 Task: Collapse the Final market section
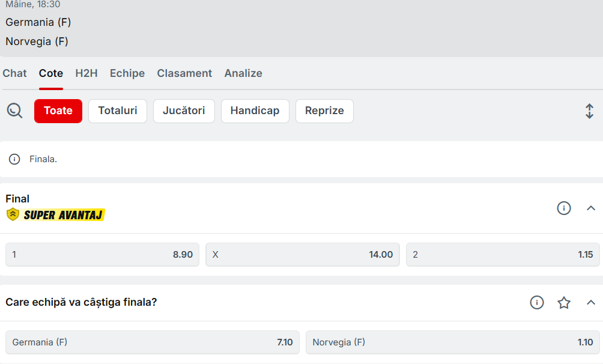click(590, 208)
